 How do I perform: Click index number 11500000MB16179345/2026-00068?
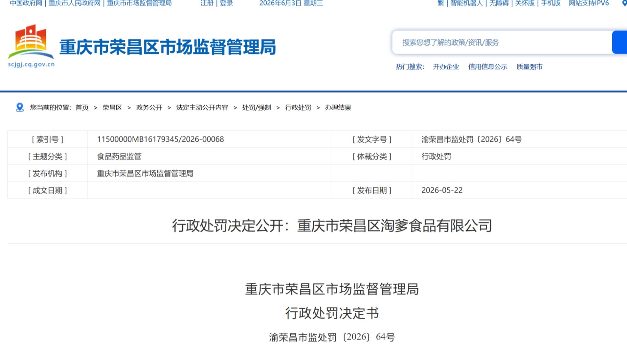click(x=160, y=139)
